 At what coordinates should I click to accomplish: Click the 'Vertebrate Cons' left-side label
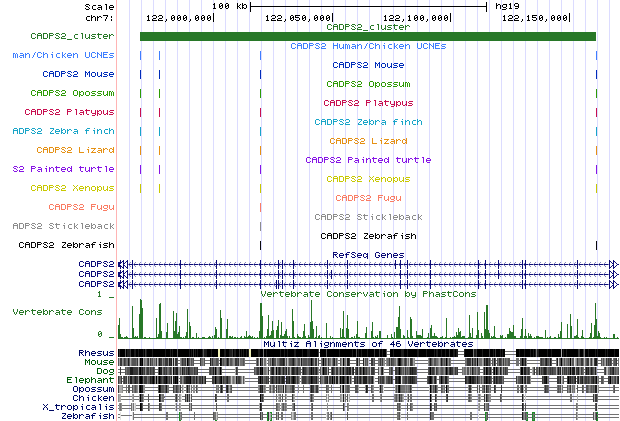point(56,312)
